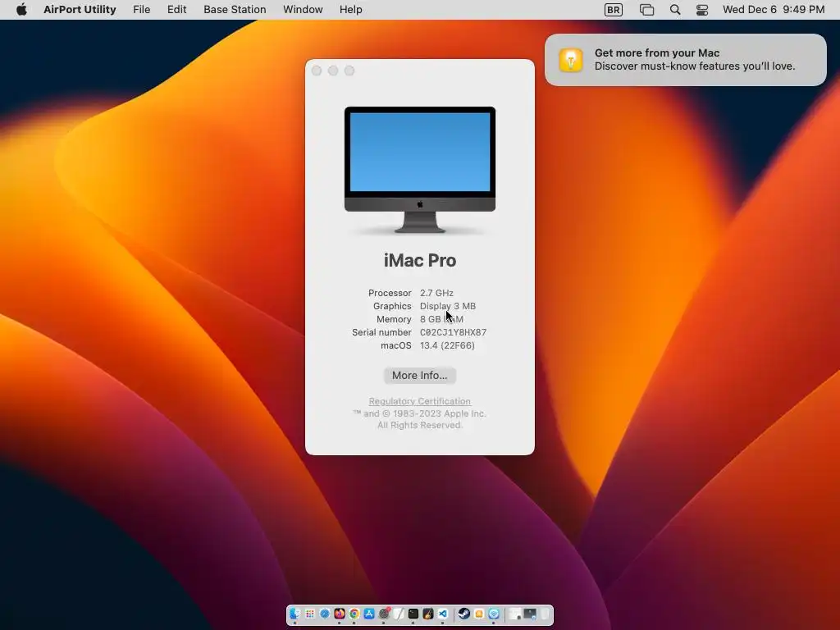Click the Tips lightbulb notification icon
The image size is (840, 630).
(571, 59)
